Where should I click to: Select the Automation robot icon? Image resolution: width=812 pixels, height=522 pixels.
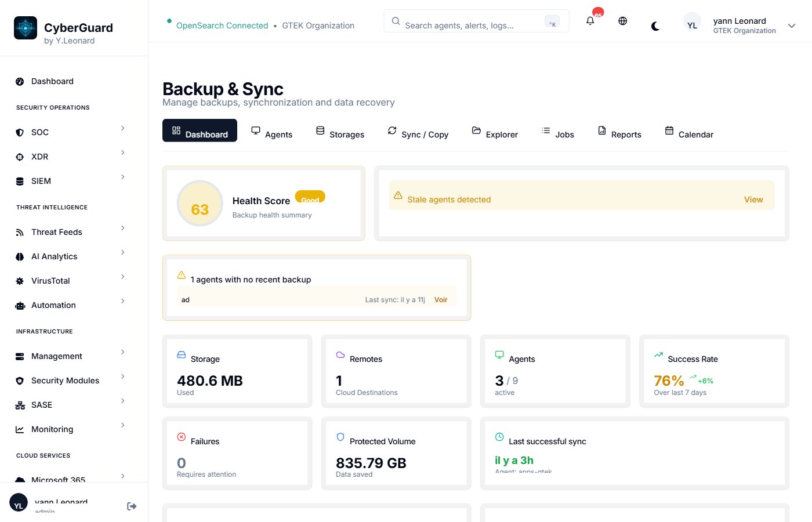(x=20, y=305)
